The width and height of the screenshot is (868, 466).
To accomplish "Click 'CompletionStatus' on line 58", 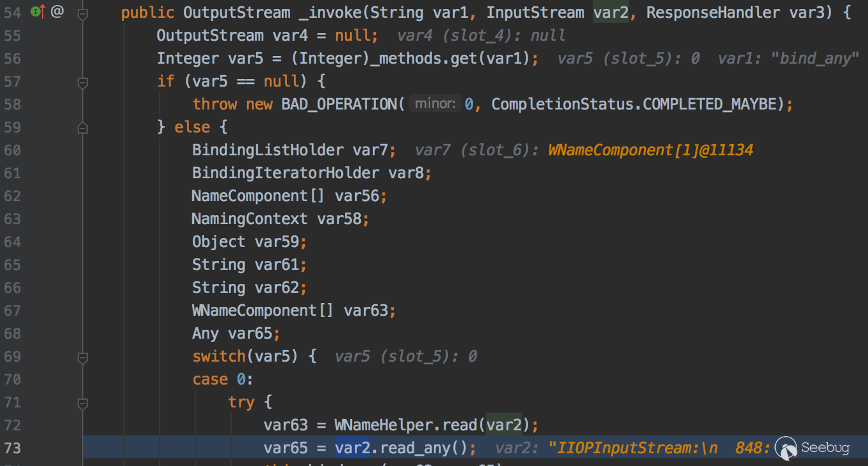I will (563, 104).
